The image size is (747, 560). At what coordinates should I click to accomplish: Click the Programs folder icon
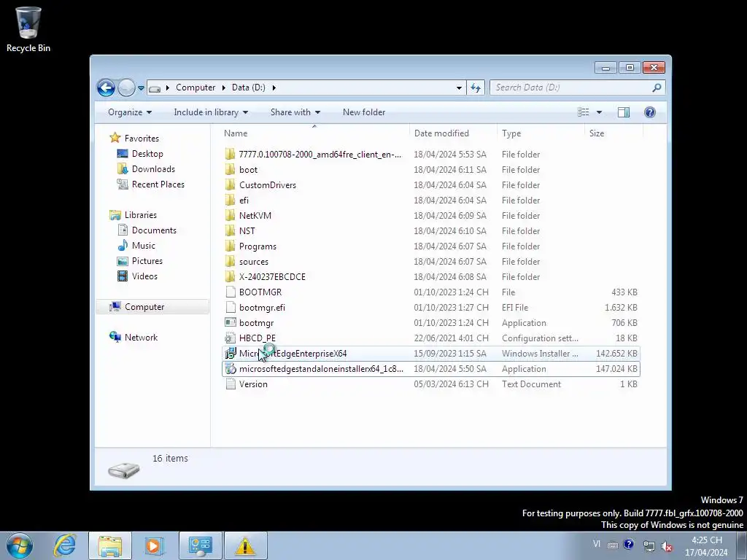pyautogui.click(x=230, y=246)
